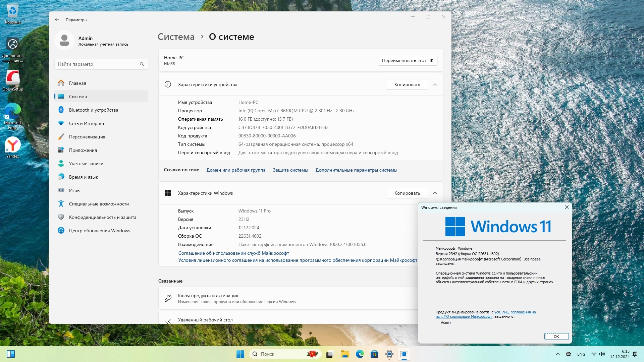644x362 pixels.
Task: Open Защита системы link
Action: point(290,170)
